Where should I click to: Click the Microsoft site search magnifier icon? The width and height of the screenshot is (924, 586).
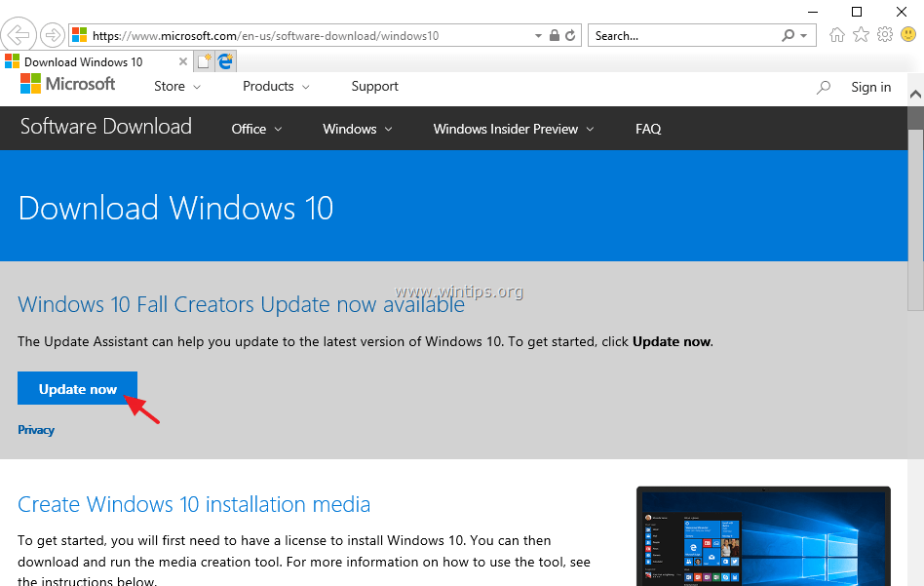tap(824, 87)
